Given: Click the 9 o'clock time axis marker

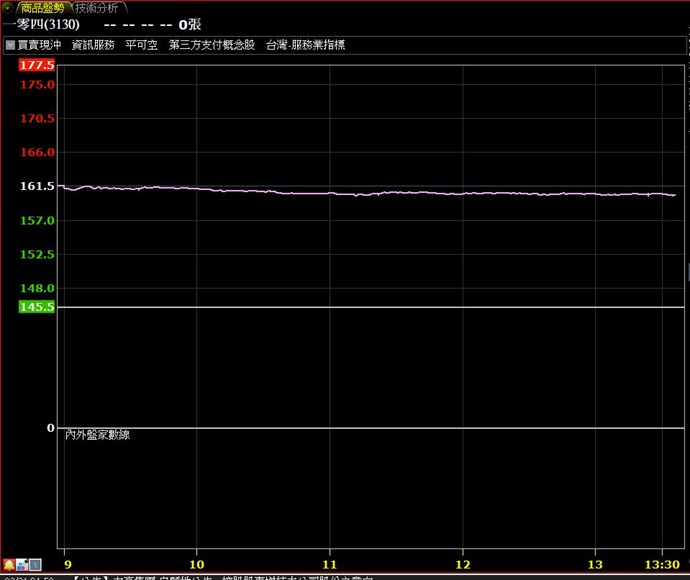Looking at the screenshot, I should [67, 565].
